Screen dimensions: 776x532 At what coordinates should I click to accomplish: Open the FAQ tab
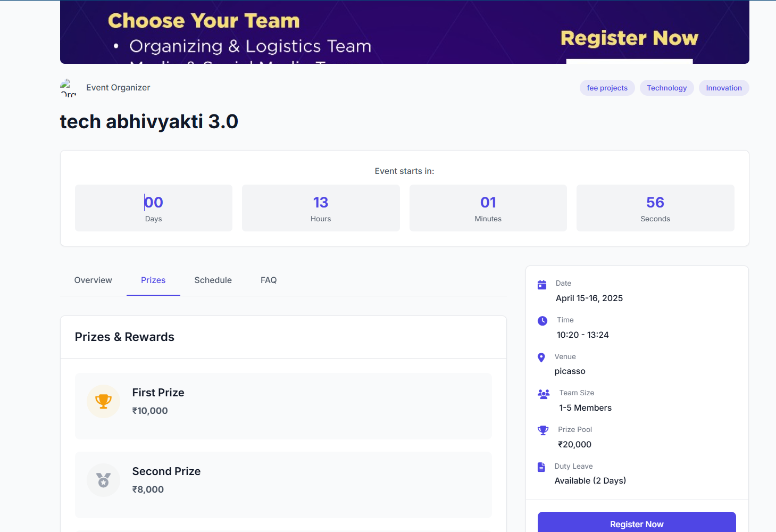click(269, 280)
